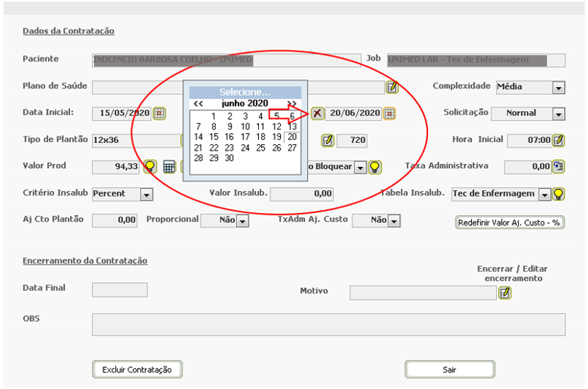This screenshot has width=588, height=389.
Task: Go to previous month in calendar
Action: tap(199, 103)
